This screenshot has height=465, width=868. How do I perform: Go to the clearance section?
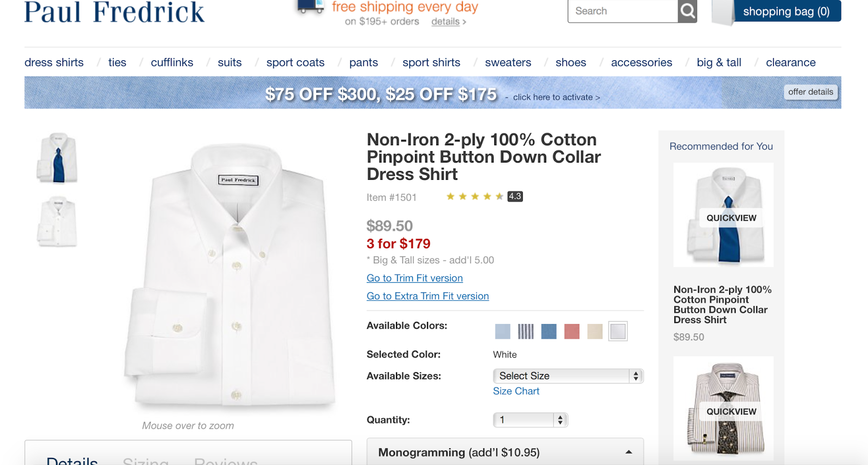coord(790,62)
